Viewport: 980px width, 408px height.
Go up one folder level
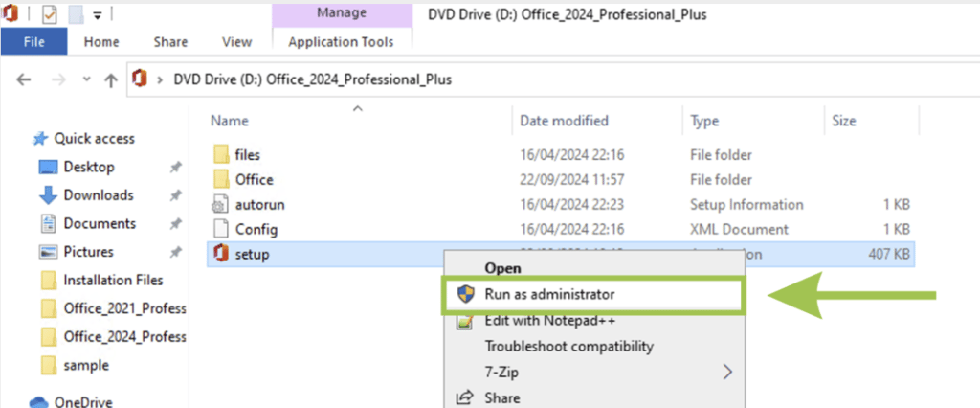point(111,79)
